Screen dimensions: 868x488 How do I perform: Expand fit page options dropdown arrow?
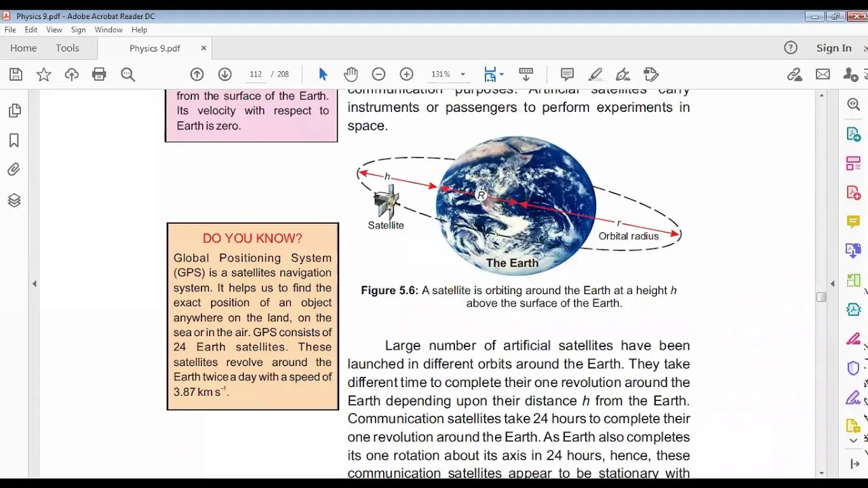pos(501,75)
